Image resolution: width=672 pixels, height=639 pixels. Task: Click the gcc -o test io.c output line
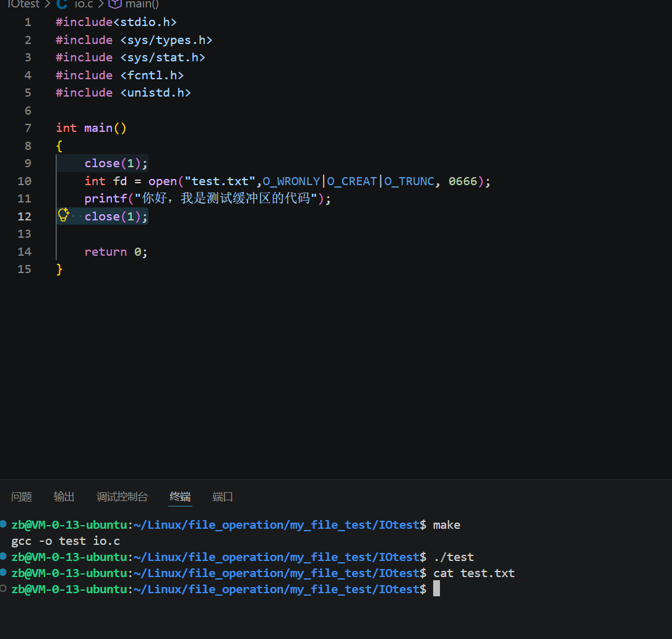(x=66, y=541)
